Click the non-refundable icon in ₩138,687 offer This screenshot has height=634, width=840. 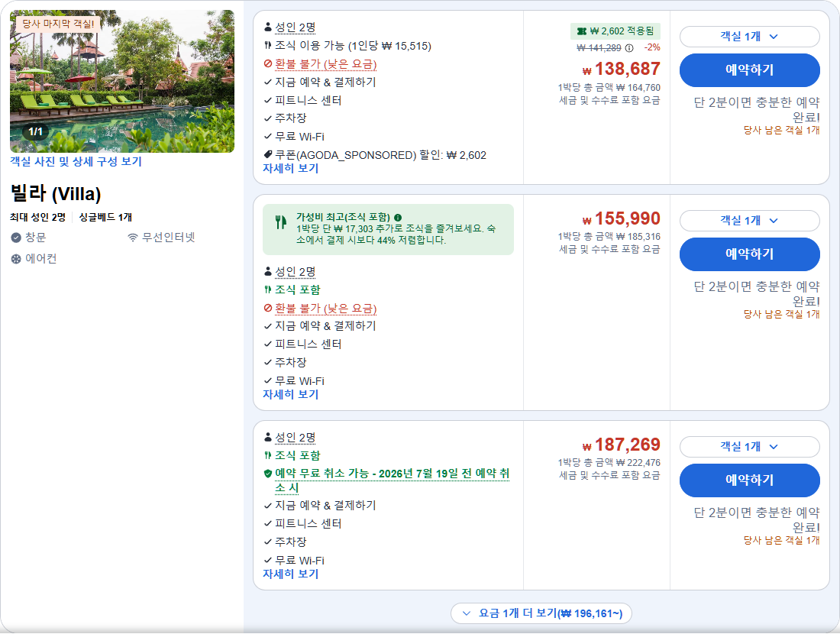click(x=268, y=63)
